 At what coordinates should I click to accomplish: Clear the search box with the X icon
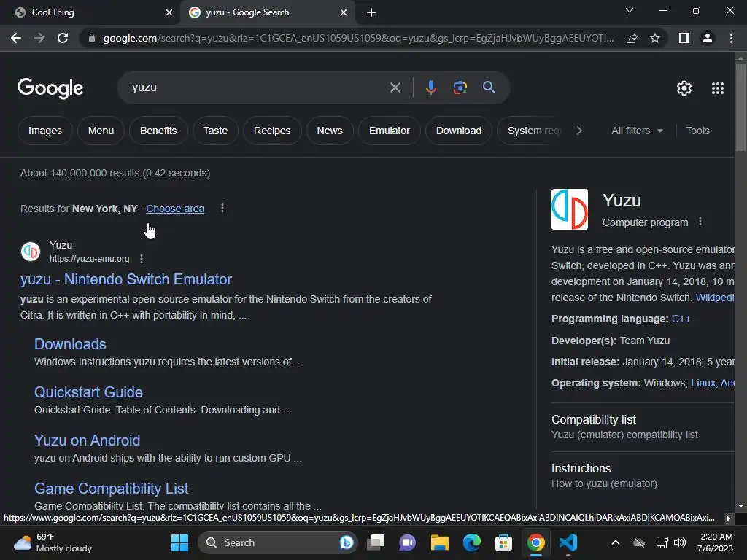[x=395, y=87]
